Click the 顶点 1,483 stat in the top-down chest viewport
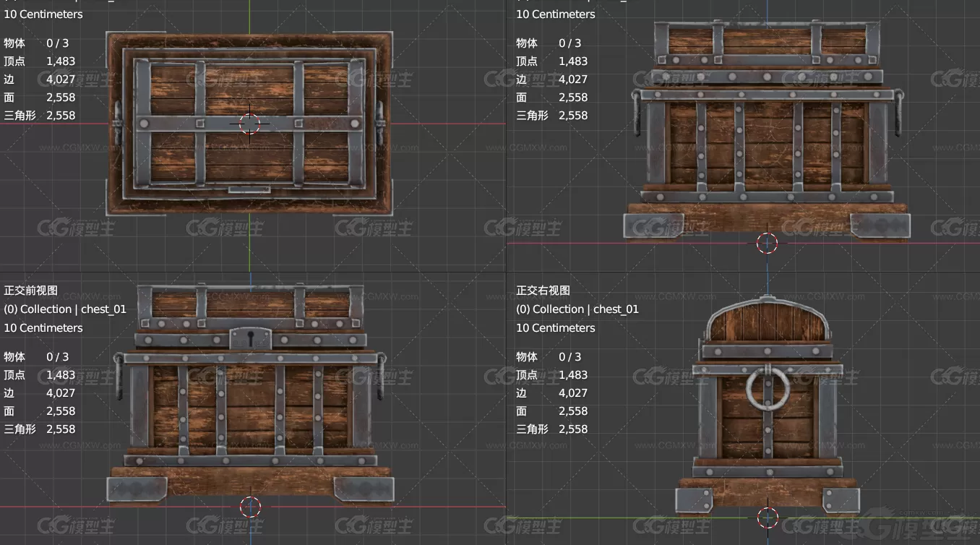 click(x=39, y=61)
